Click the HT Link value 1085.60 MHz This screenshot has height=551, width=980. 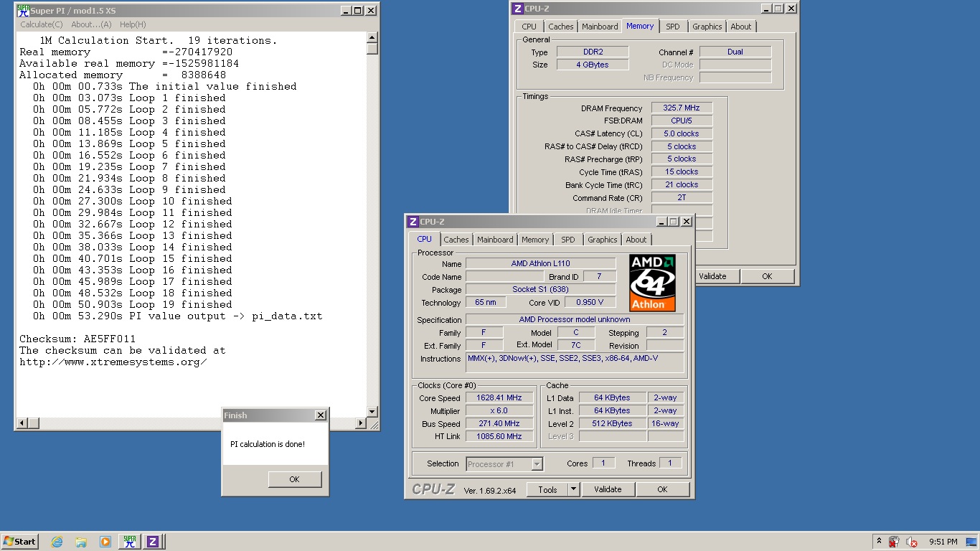tap(499, 436)
